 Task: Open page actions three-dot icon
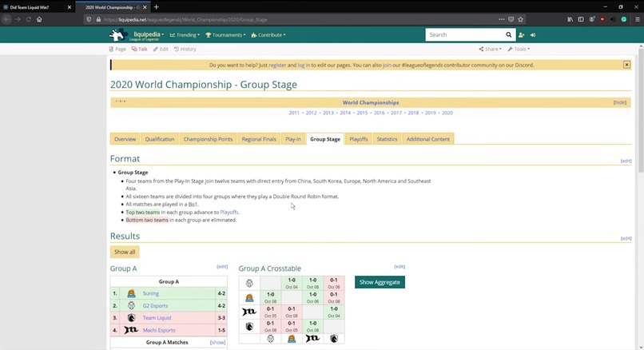[x=502, y=19]
